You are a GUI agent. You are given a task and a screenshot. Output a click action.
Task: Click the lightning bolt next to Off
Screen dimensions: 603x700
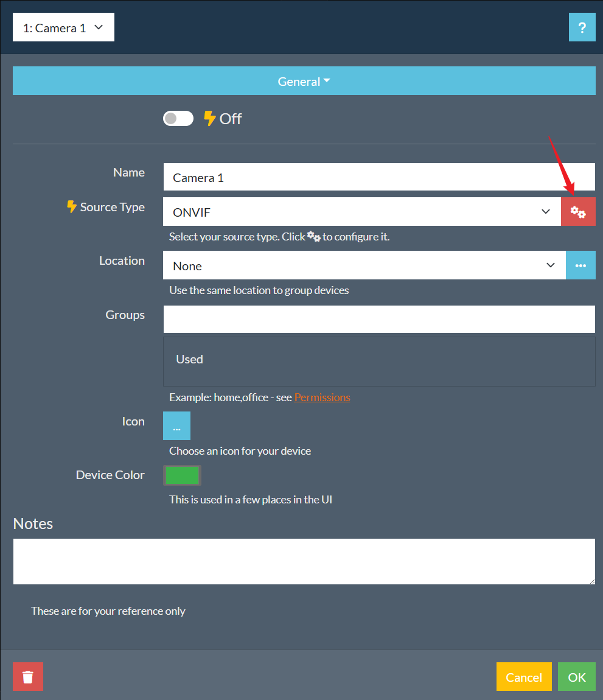pyautogui.click(x=210, y=118)
